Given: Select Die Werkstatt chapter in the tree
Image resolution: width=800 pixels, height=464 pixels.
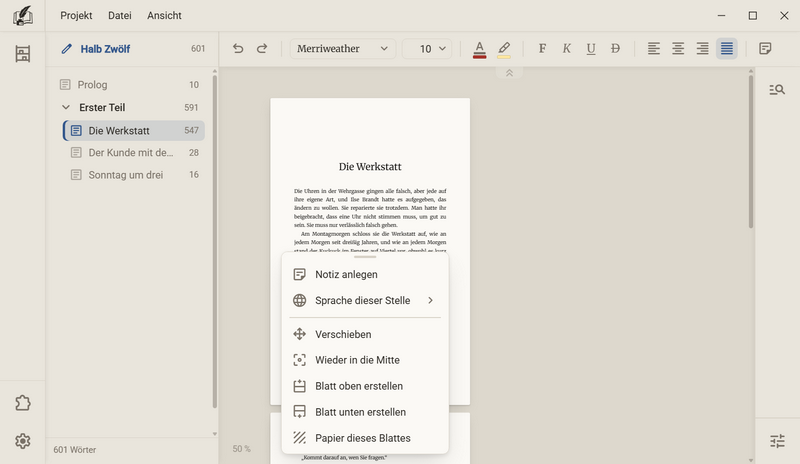Looking at the screenshot, I should [134, 131].
